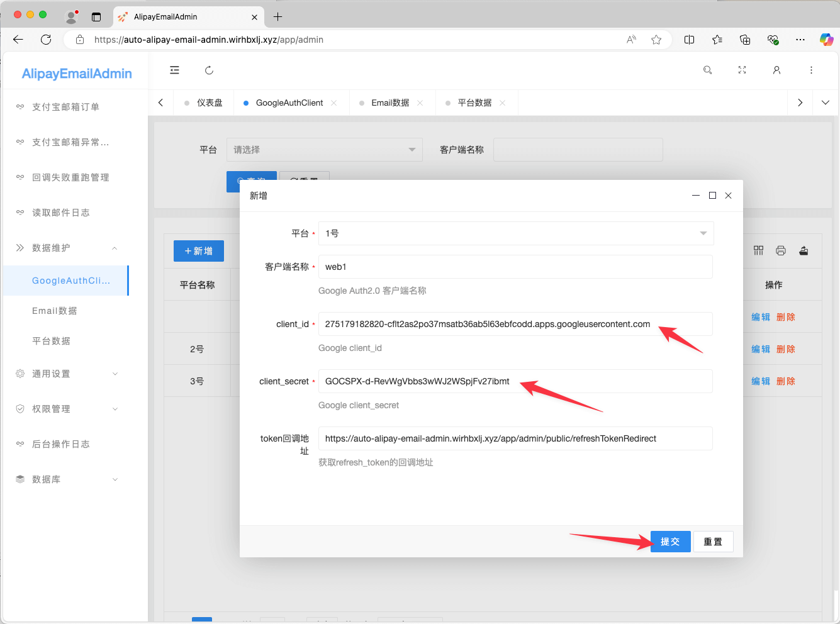840x624 pixels.
Task: Open browser essentials heart icon
Action: (773, 40)
